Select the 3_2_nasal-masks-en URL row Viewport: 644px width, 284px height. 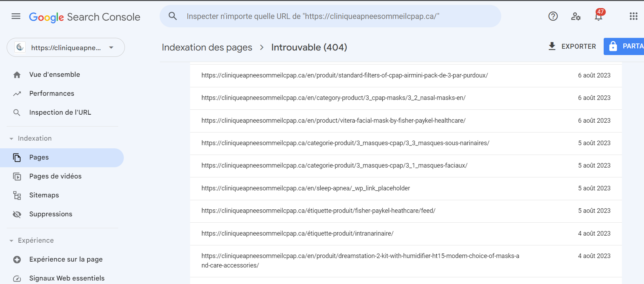(x=406, y=98)
